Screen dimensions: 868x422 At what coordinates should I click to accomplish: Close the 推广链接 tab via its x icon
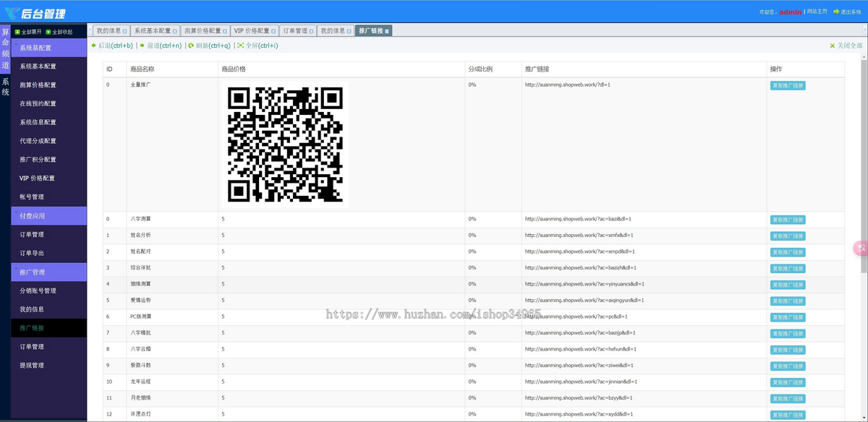387,31
